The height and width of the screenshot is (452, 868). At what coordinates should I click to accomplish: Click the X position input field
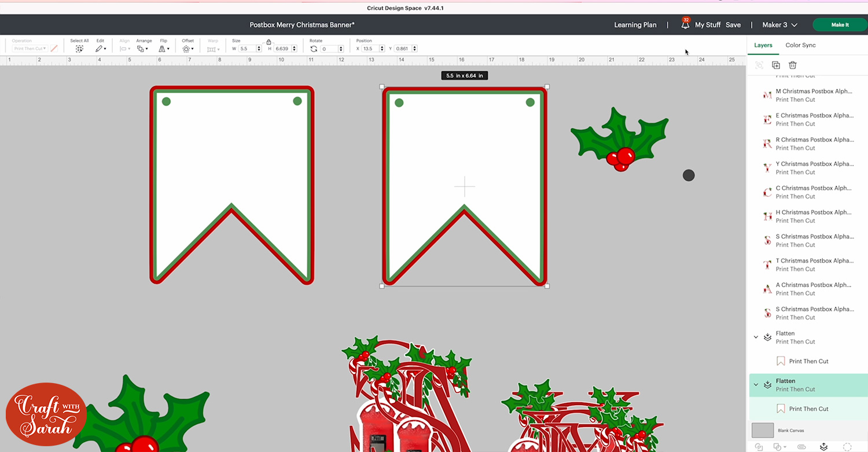[x=370, y=49]
